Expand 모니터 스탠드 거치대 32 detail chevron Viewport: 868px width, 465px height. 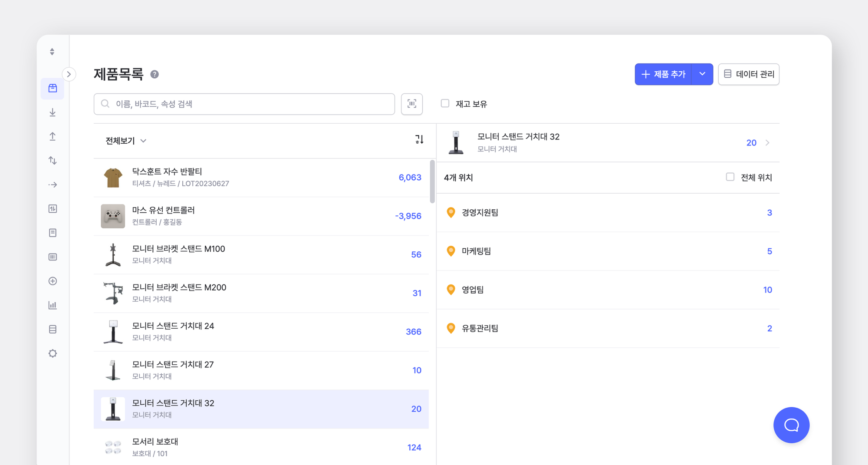pos(767,142)
